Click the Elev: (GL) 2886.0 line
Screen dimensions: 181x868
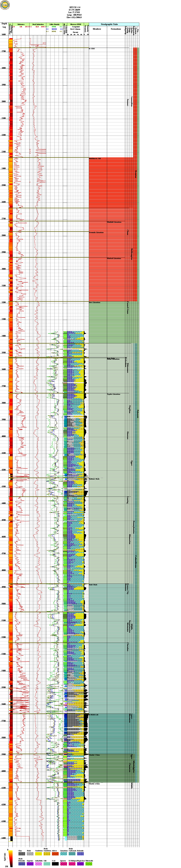coord(74,18)
